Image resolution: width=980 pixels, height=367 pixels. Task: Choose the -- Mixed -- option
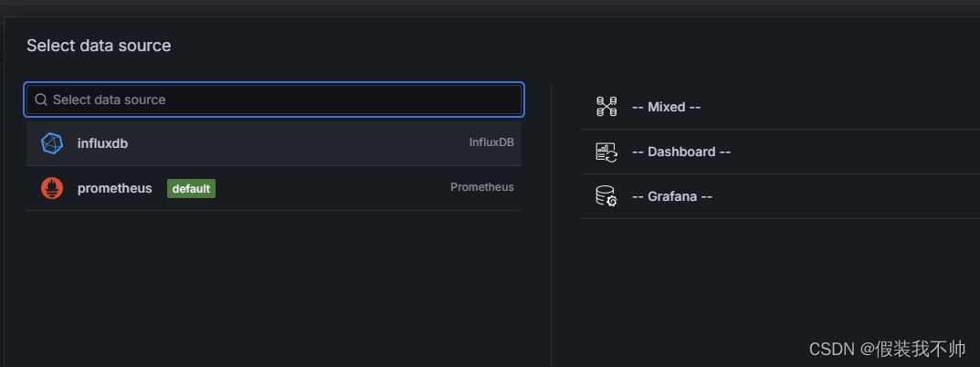[666, 107]
